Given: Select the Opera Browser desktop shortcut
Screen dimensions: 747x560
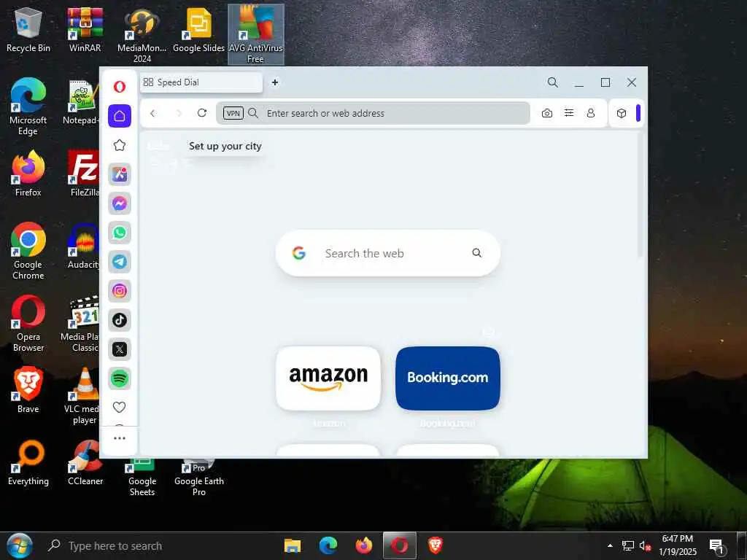Looking at the screenshot, I should coord(28,323).
